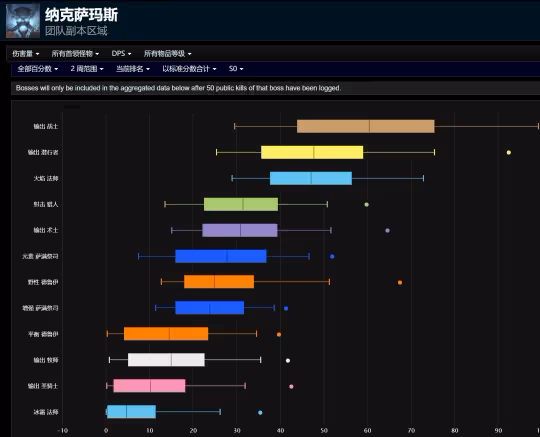This screenshot has width=540, height=437.
Task: Click the 纳克萨玛斯 boss portrait thumbnail
Action: [23, 21]
